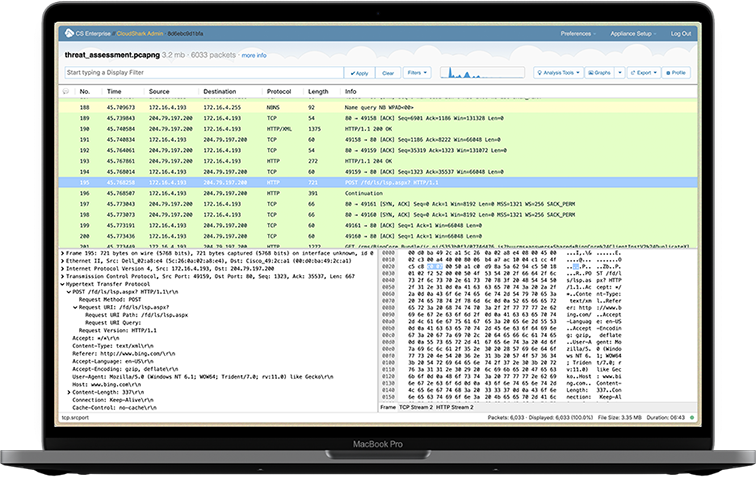Screen dimensions: 756x477
Task: Open the 'more info' link
Action: pos(254,55)
